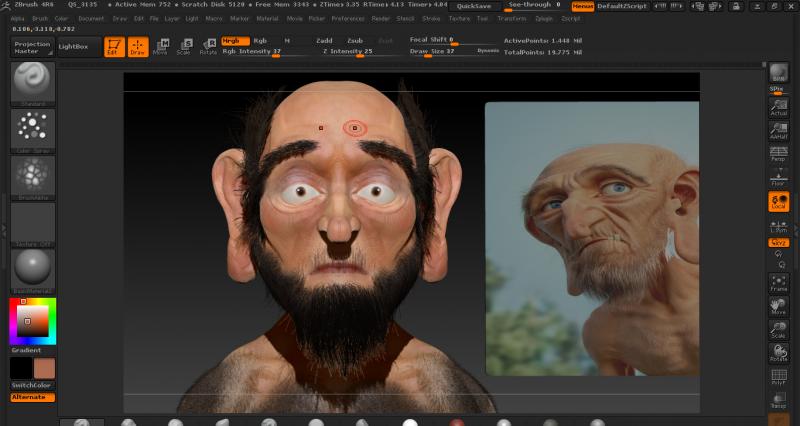Expand the left tray divider arrow
The width and height of the screenshot is (800, 426).
tap(4, 230)
